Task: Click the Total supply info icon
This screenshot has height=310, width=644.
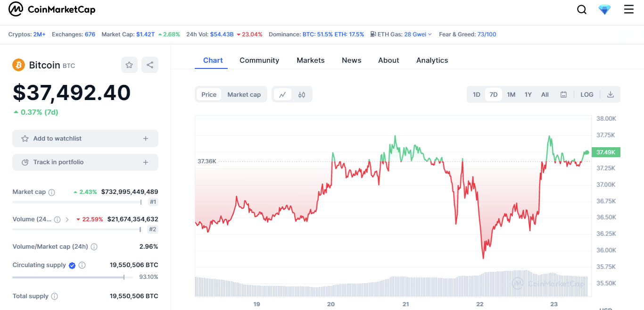Action: click(54, 296)
